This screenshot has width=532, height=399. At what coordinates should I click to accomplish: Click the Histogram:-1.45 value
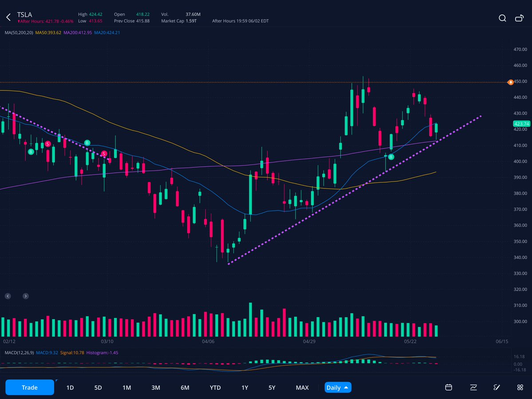click(x=102, y=352)
